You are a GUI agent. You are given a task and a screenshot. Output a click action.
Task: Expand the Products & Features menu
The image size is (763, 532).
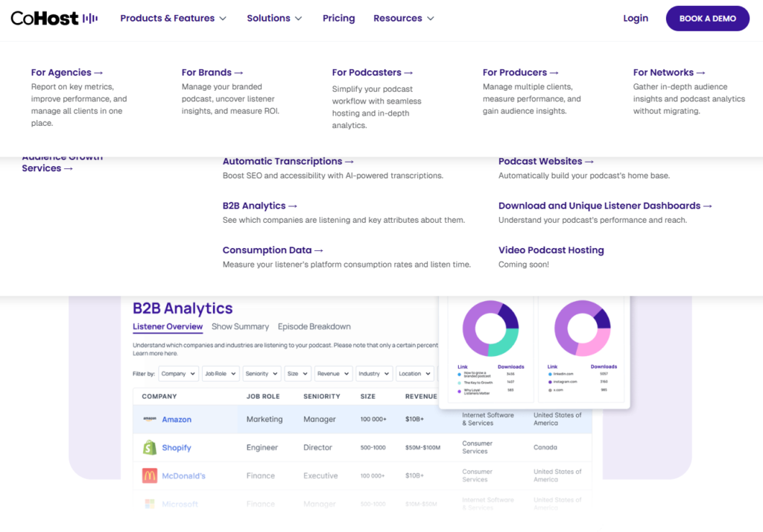(173, 19)
